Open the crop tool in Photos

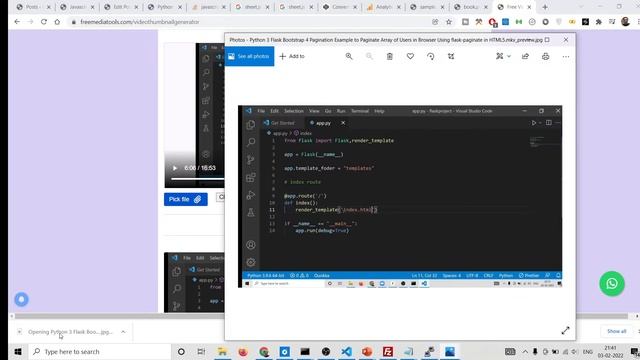(451, 56)
